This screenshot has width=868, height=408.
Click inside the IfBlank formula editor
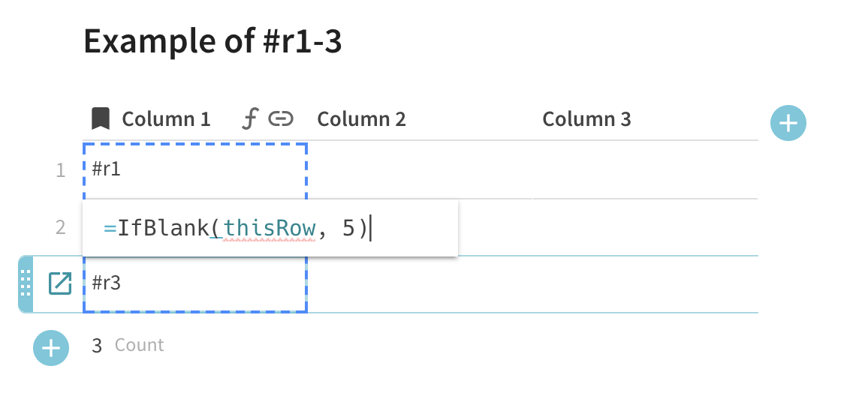[270, 228]
